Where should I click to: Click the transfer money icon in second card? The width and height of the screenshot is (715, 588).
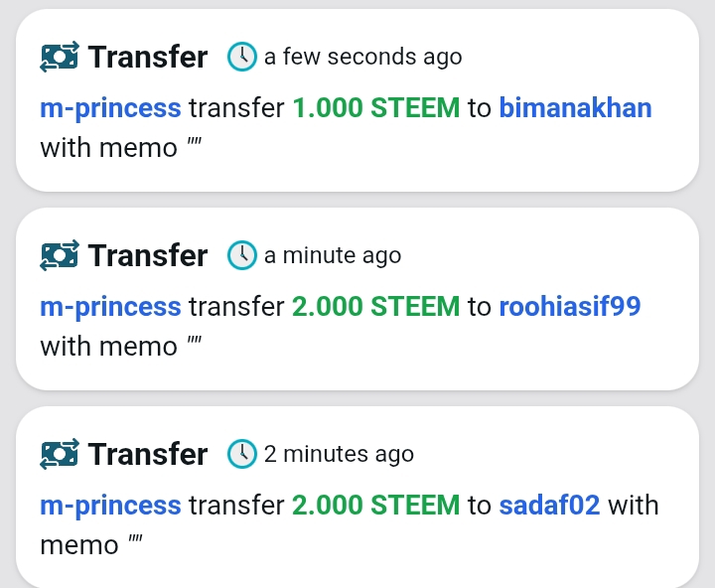(60, 255)
